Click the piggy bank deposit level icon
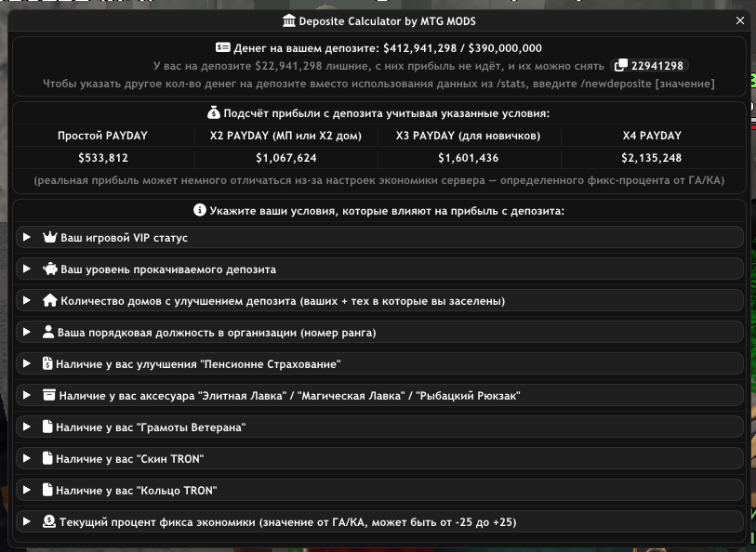The height and width of the screenshot is (552, 756). [x=50, y=269]
